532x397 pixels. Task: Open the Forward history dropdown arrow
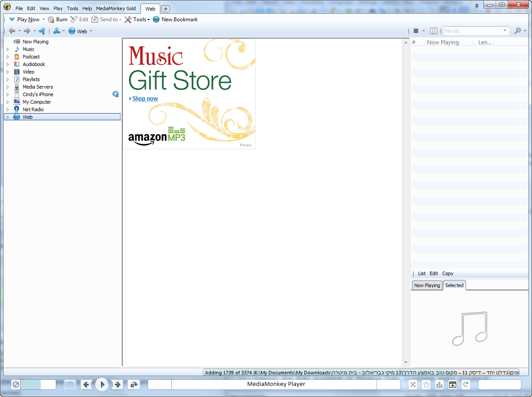tap(35, 31)
